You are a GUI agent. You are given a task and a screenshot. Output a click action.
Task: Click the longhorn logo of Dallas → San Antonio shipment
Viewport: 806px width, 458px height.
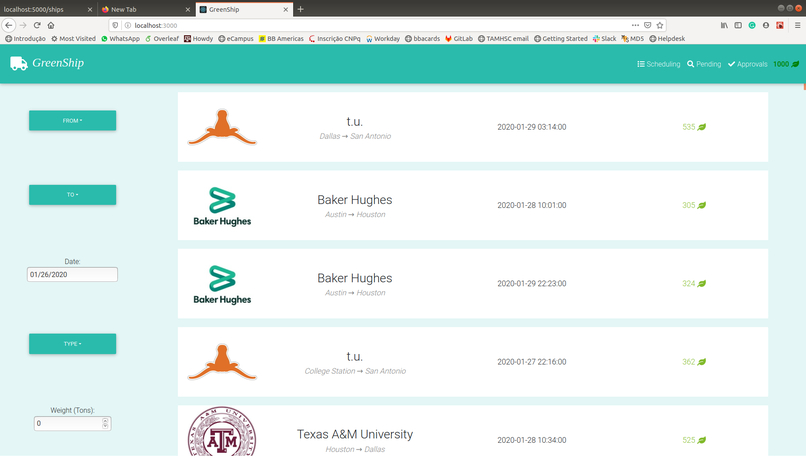tap(222, 127)
